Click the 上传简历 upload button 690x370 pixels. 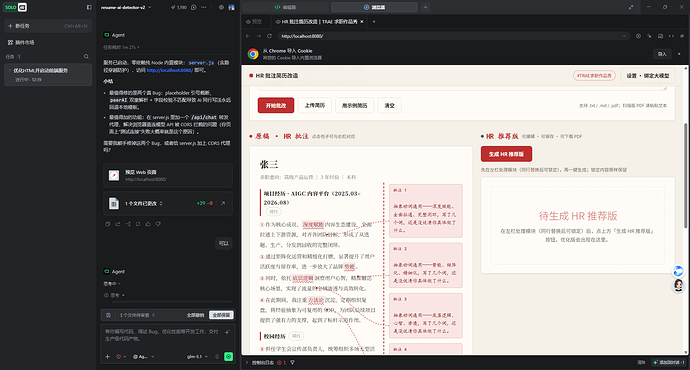[x=315, y=106]
